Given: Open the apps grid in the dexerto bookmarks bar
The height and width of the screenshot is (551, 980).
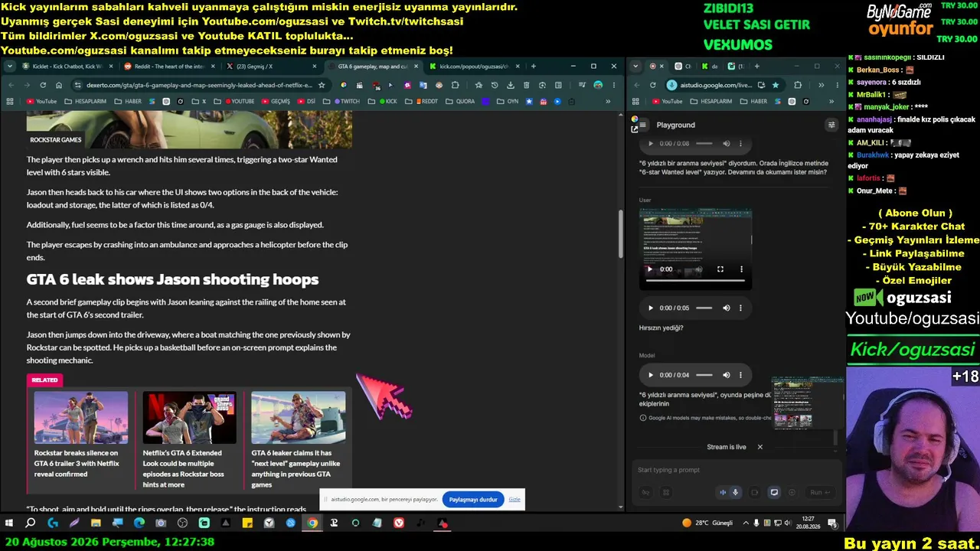Looking at the screenshot, I should [10, 101].
